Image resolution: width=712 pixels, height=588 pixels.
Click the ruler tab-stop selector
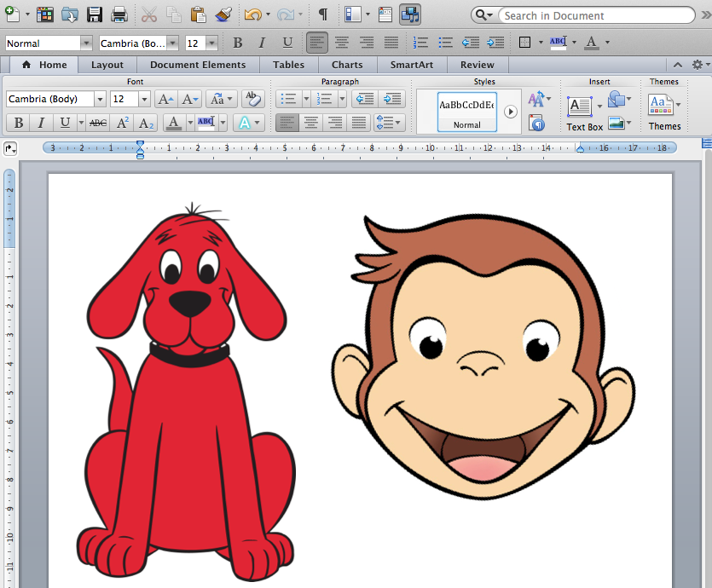[10, 148]
